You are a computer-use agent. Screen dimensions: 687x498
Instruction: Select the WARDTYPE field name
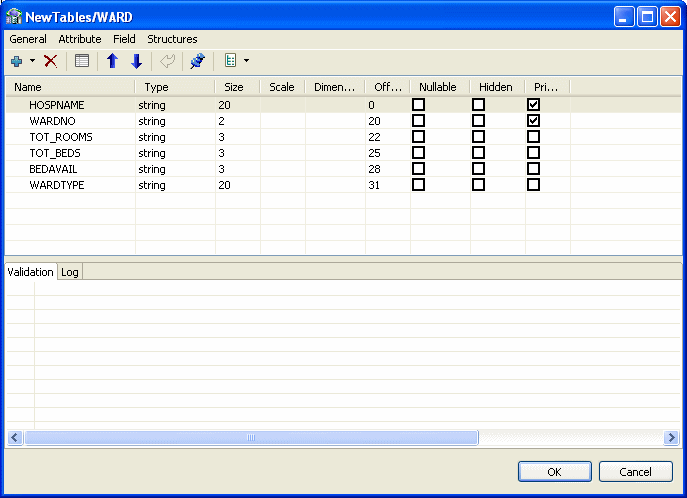click(x=57, y=185)
